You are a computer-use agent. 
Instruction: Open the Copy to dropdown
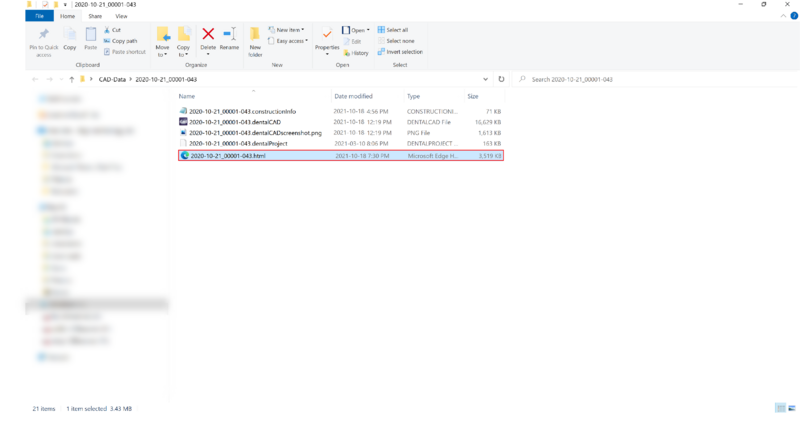183,42
